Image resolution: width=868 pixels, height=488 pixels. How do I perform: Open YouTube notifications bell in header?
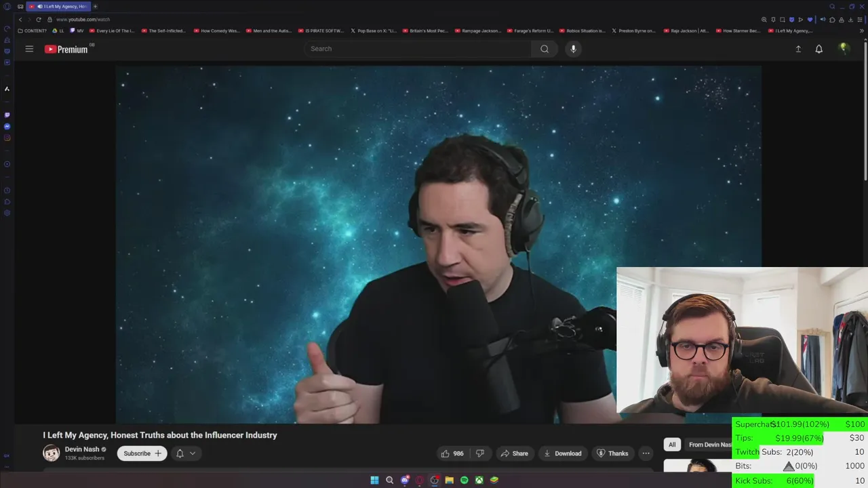point(819,49)
